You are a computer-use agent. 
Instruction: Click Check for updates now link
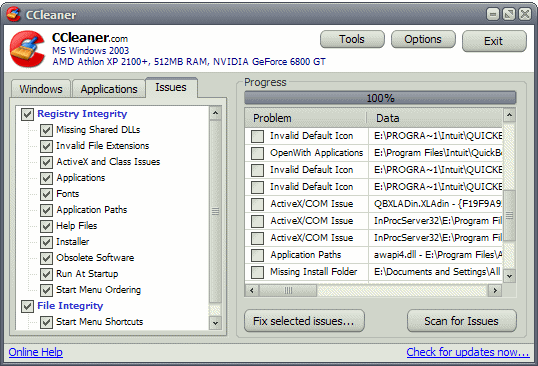point(468,352)
